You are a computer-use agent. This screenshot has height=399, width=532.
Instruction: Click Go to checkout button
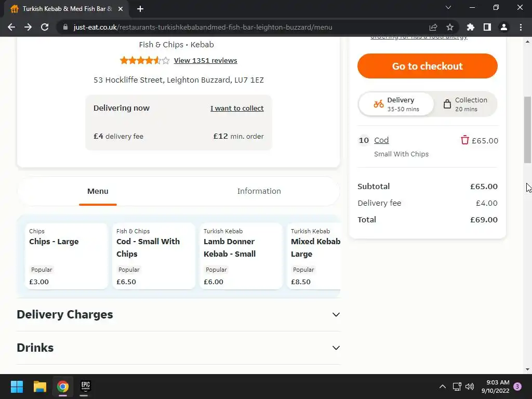pos(427,66)
